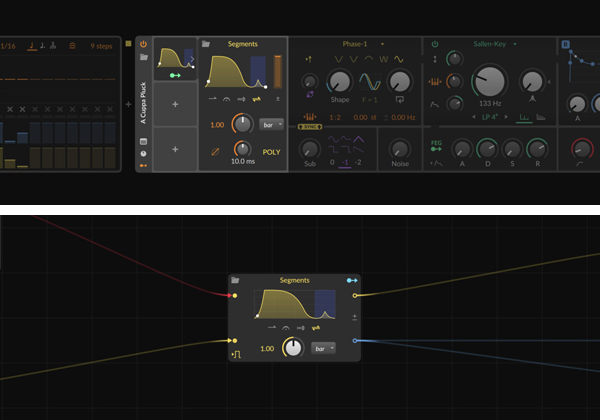This screenshot has width=600, height=420.
Task: Open folder icon in Grid Segments module
Action: point(235,280)
